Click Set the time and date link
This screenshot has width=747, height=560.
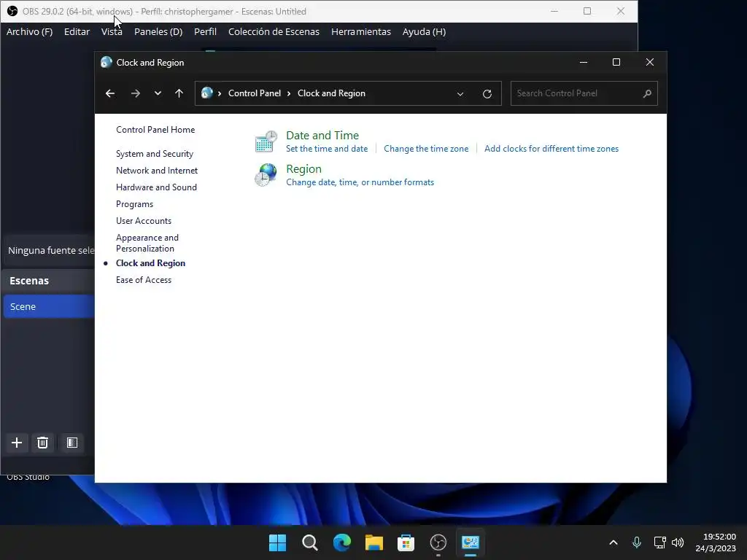[327, 149]
